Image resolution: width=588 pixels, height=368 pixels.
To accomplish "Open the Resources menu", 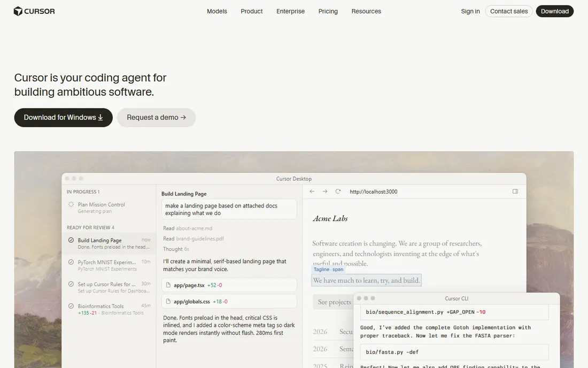I will pyautogui.click(x=366, y=11).
